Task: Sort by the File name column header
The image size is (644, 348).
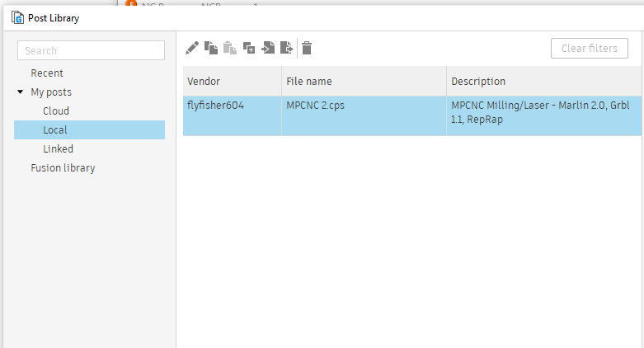Action: coord(363,82)
